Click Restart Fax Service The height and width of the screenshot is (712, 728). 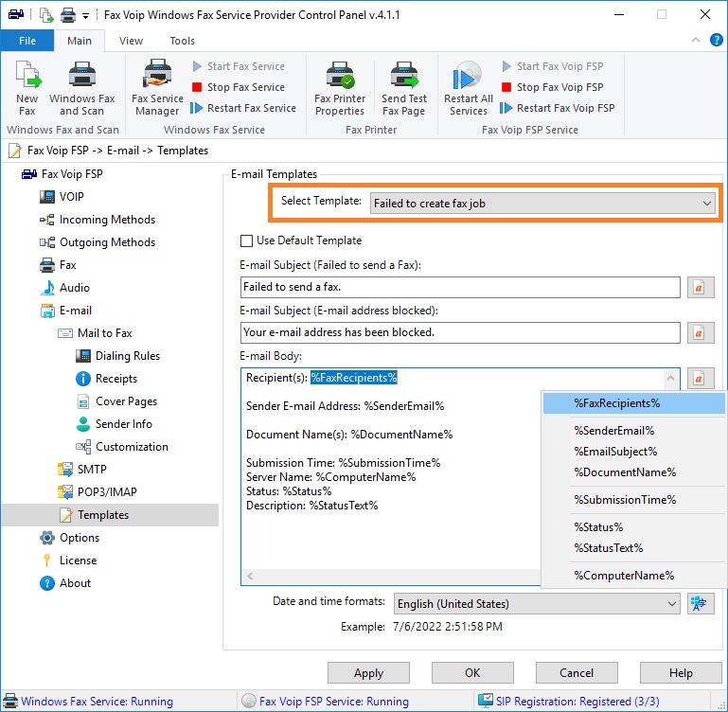click(243, 108)
